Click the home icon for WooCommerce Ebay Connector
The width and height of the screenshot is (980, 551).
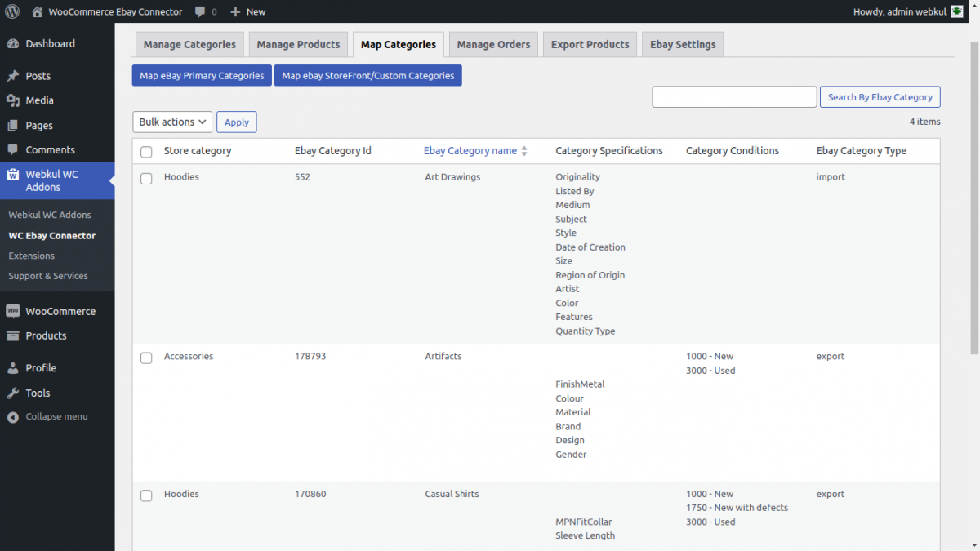pos(37,11)
